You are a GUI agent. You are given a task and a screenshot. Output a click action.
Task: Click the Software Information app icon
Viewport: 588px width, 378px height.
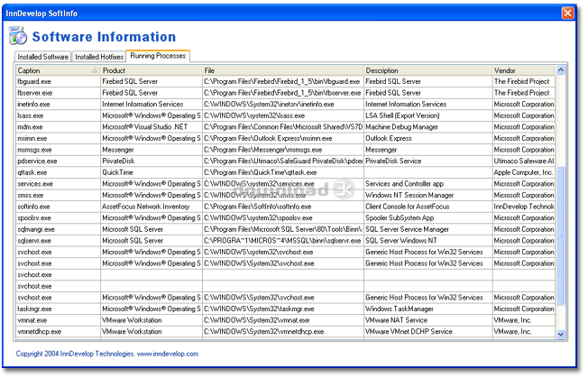tap(18, 35)
